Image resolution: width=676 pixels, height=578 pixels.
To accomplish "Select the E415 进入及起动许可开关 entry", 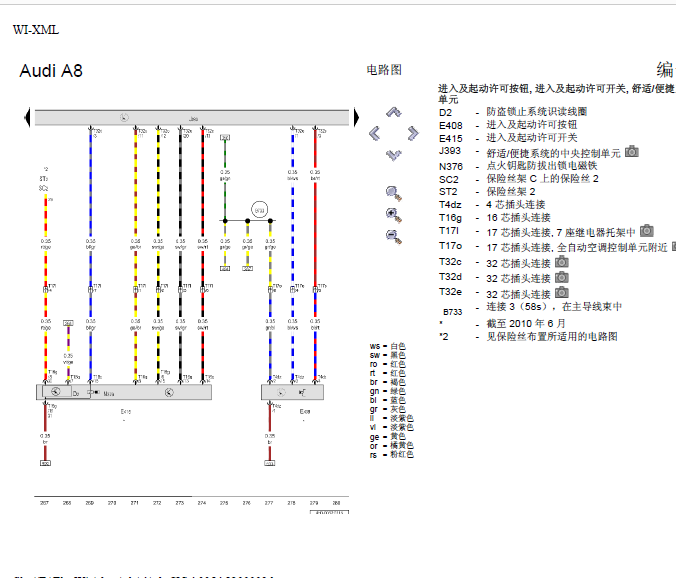I will (x=508, y=138).
